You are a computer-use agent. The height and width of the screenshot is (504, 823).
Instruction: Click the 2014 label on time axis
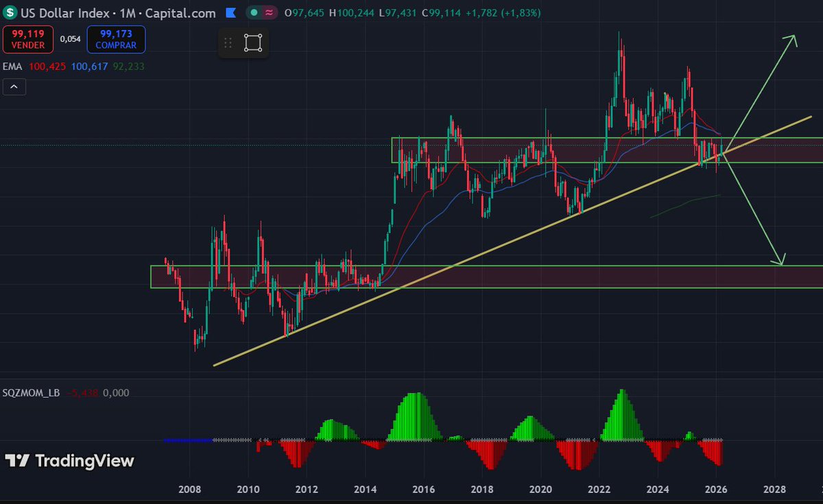(x=365, y=489)
